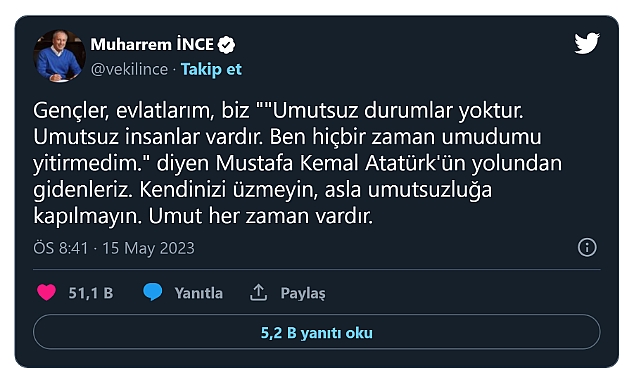Image resolution: width=641 pixels, height=380 pixels.
Task: Visit the @vekilince handle link
Action: (x=129, y=69)
